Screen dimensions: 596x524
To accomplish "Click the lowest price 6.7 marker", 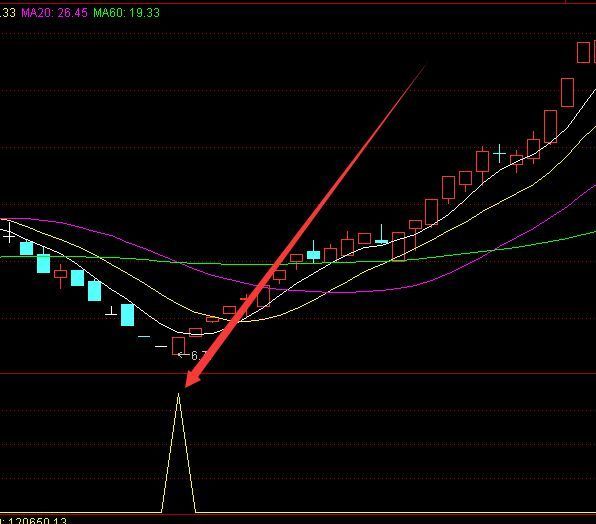I will [194, 356].
